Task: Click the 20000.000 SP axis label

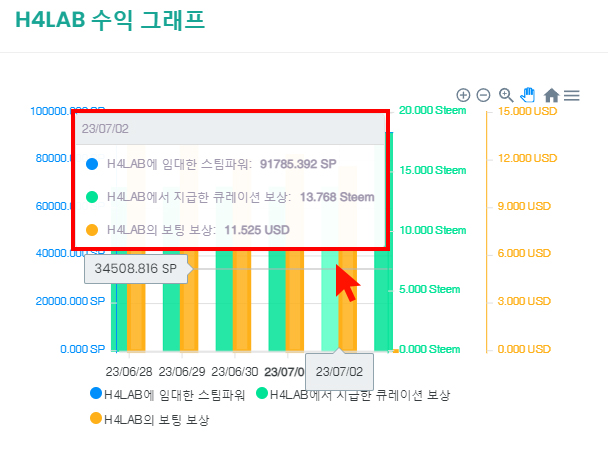Action: (x=70, y=301)
